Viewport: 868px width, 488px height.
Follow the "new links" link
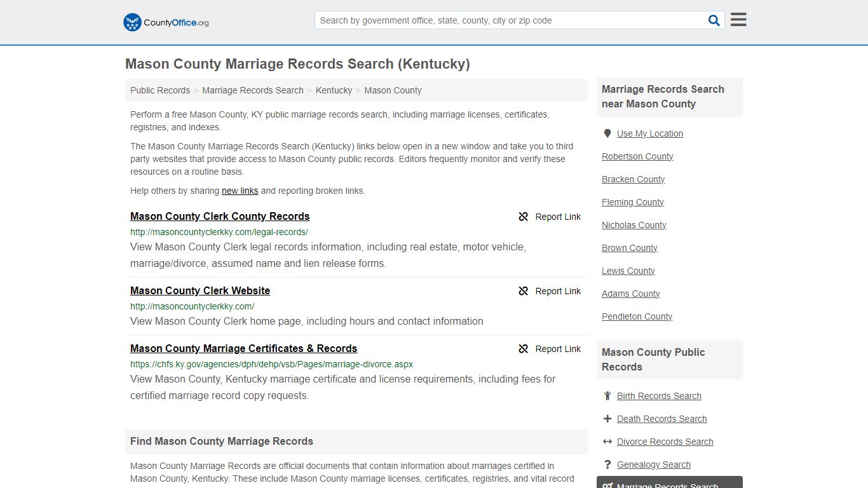240,191
